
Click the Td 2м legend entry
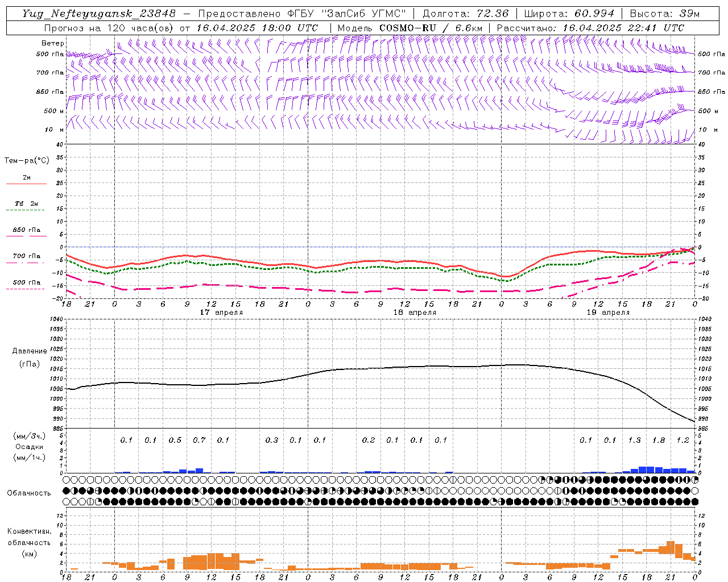[27, 203]
